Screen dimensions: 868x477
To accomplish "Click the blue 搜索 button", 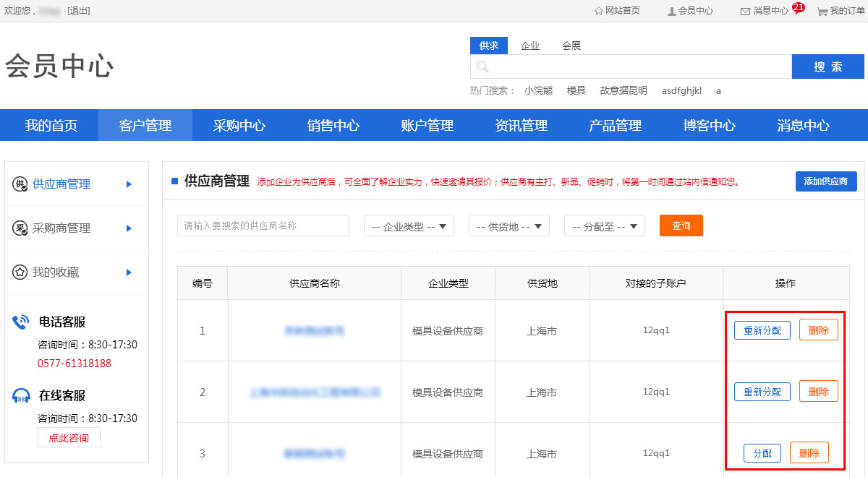I will [828, 66].
